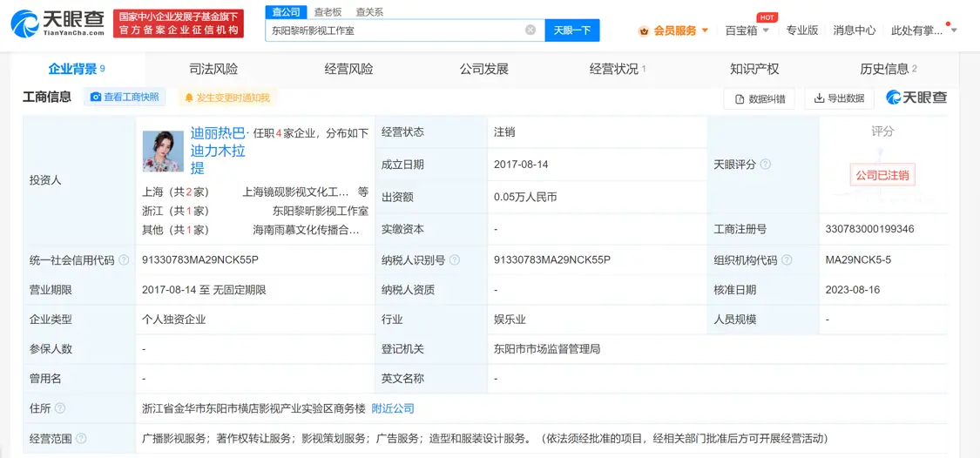This screenshot has width=980, height=458.
Task: Switch to the 公司发展 tab
Action: coord(483,69)
